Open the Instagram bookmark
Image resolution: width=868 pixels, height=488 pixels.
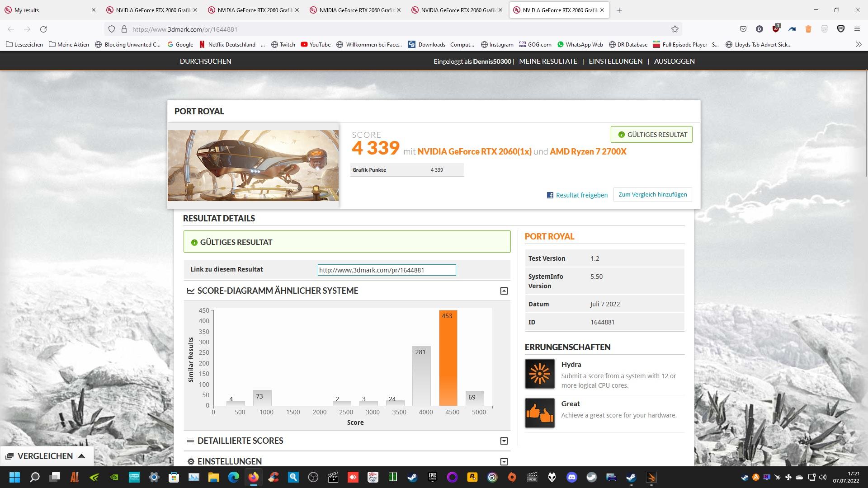(x=497, y=44)
